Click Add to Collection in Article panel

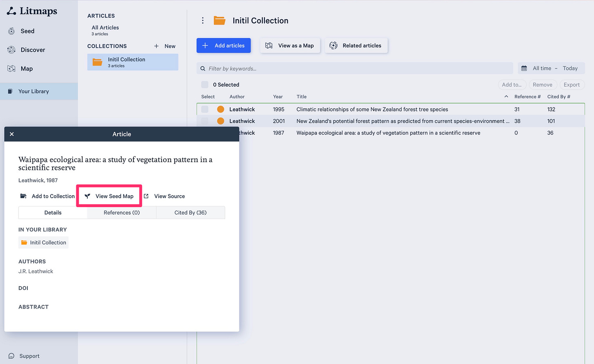[x=47, y=196]
